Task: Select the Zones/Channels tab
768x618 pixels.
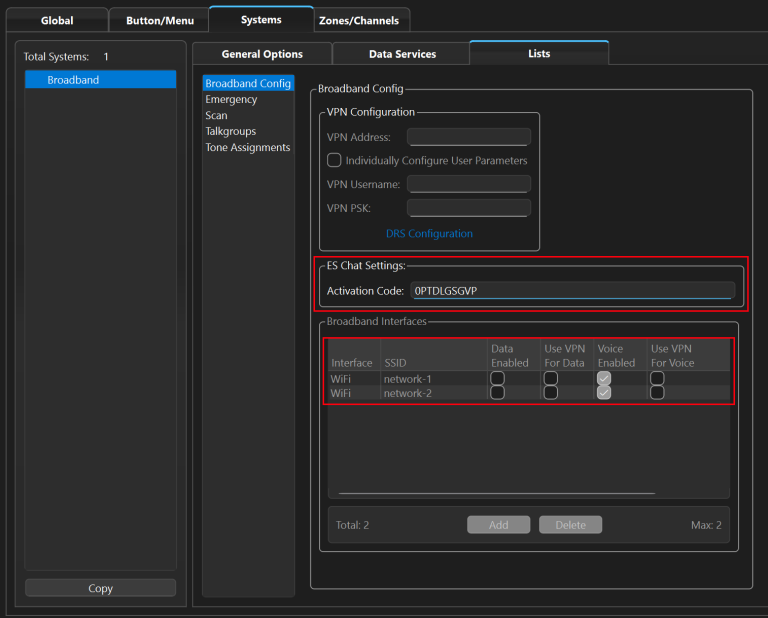Action: pos(358,20)
